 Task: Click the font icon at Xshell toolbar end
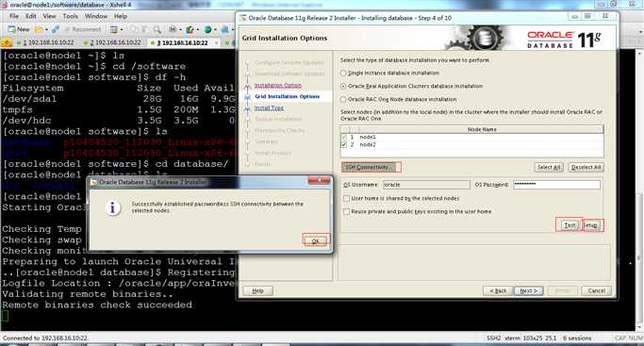pyautogui.click(x=224, y=29)
